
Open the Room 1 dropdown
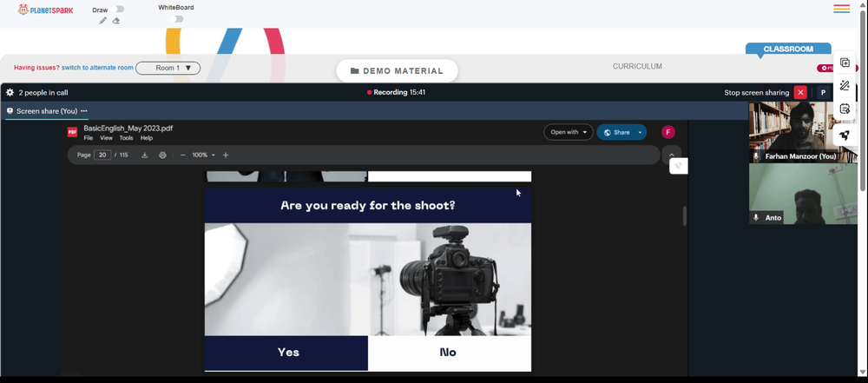pyautogui.click(x=168, y=68)
